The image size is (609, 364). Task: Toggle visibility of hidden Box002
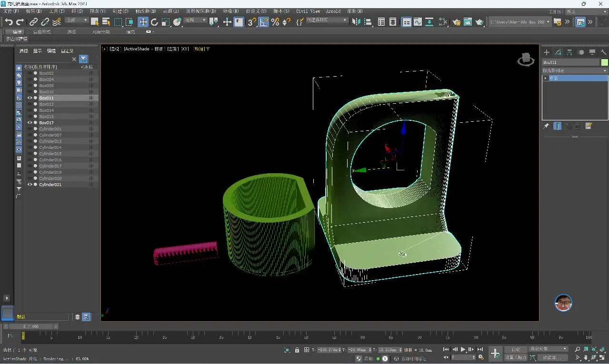click(30, 73)
